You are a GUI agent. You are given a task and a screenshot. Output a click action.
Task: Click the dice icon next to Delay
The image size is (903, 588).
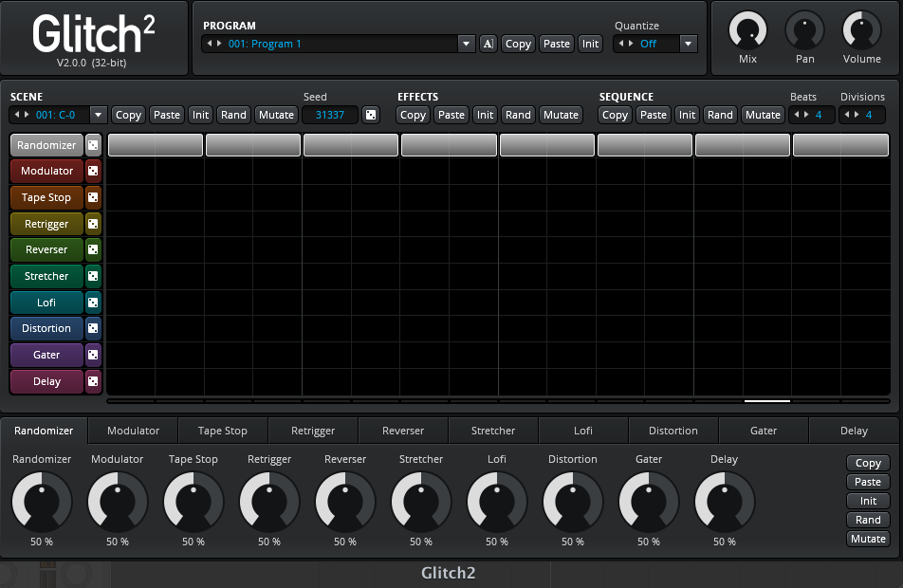[93, 381]
